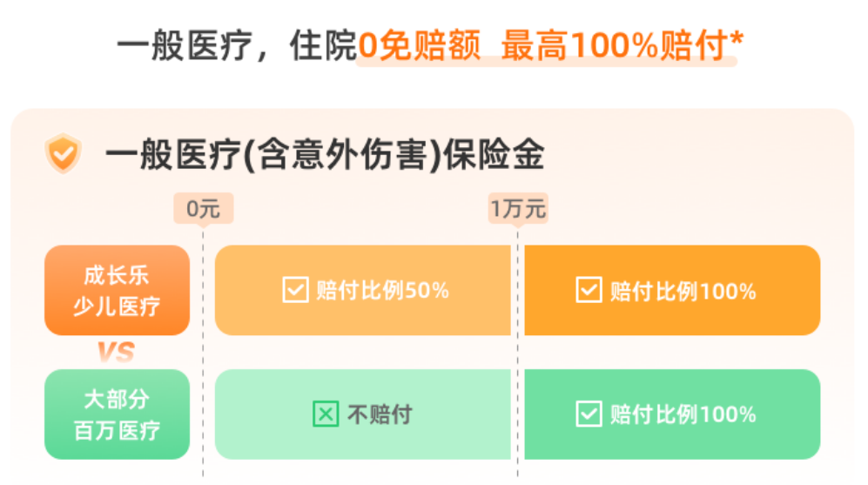868x485 pixels.
Task: Click the asterisk after 赔付 in the title
Action: click(x=737, y=38)
